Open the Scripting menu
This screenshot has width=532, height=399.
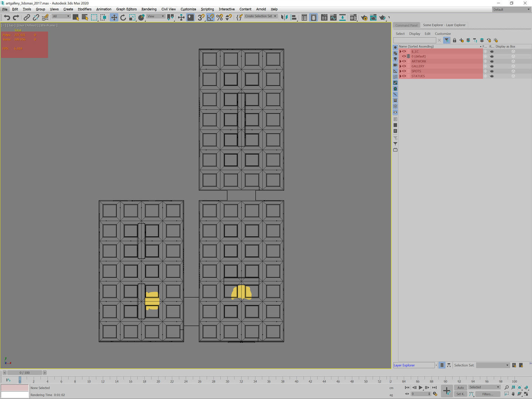[207, 9]
